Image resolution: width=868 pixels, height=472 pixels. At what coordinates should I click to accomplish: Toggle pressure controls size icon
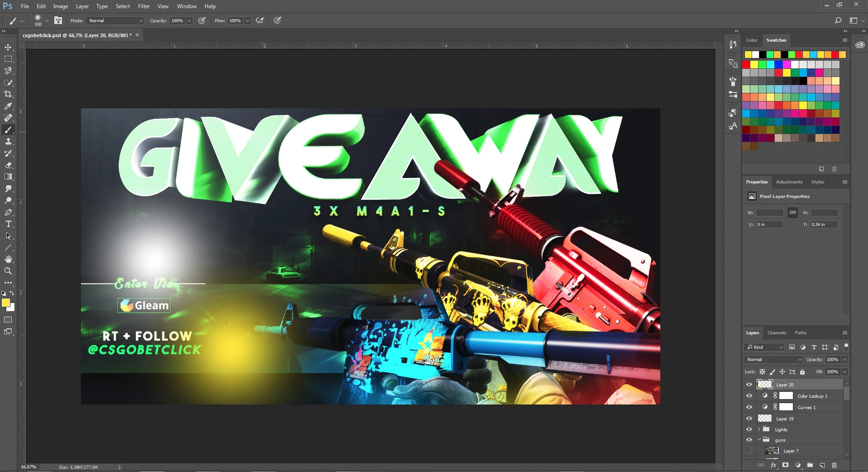click(x=277, y=20)
